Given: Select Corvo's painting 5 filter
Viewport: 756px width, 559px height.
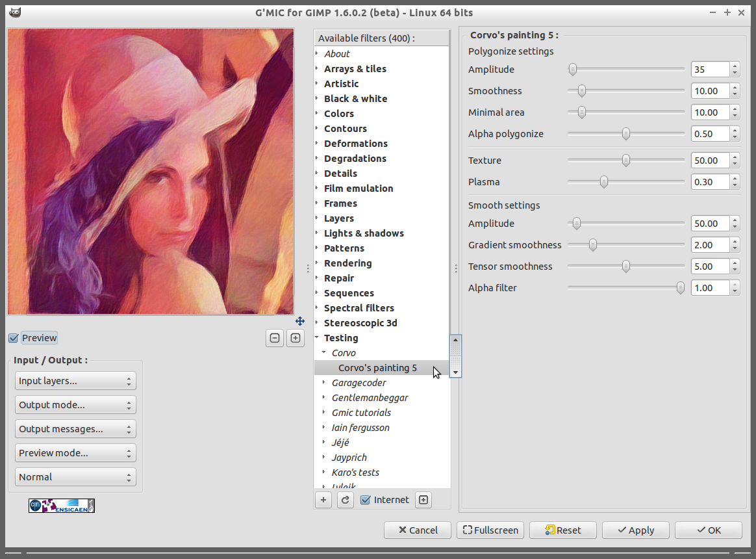Looking at the screenshot, I should point(377,368).
